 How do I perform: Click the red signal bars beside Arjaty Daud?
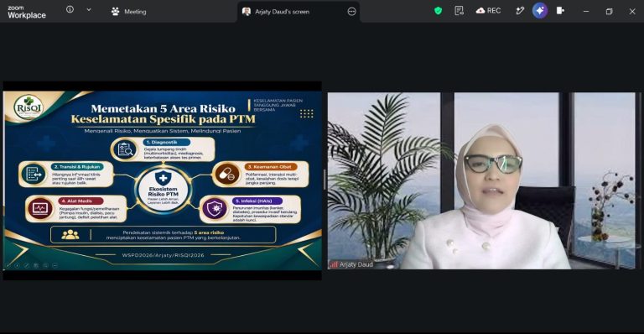tap(334, 264)
